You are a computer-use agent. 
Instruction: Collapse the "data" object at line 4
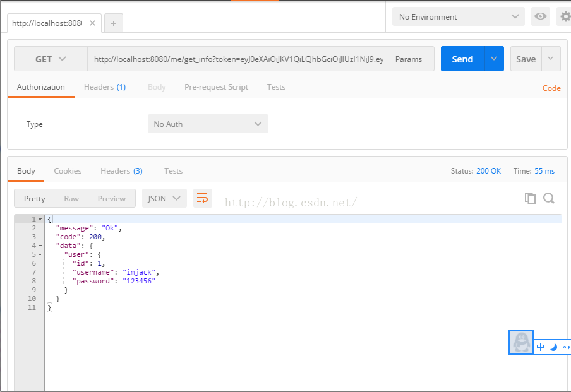click(40, 246)
